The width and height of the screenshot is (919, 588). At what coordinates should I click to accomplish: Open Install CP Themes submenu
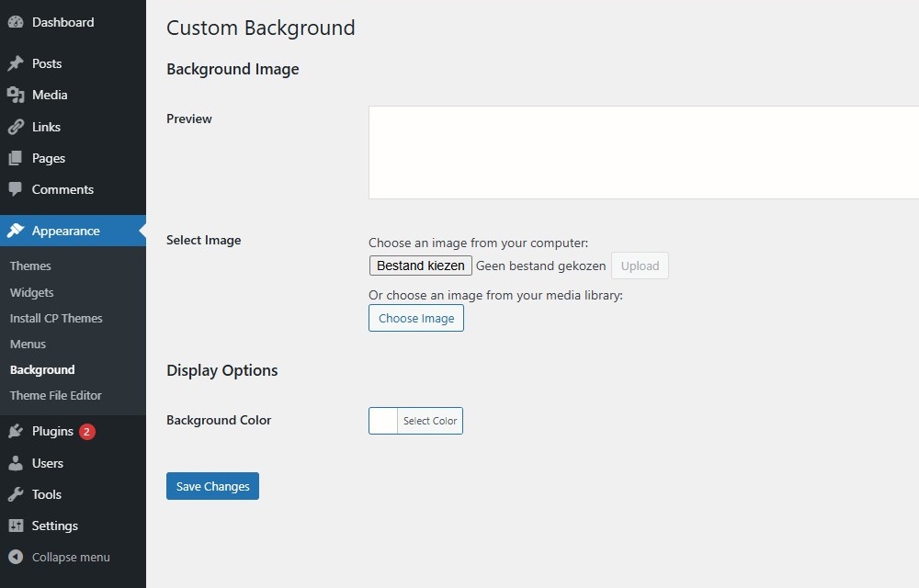click(56, 318)
